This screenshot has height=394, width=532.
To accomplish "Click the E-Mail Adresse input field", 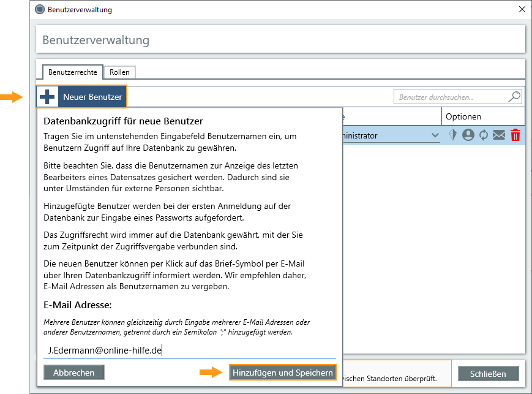I will (x=190, y=350).
